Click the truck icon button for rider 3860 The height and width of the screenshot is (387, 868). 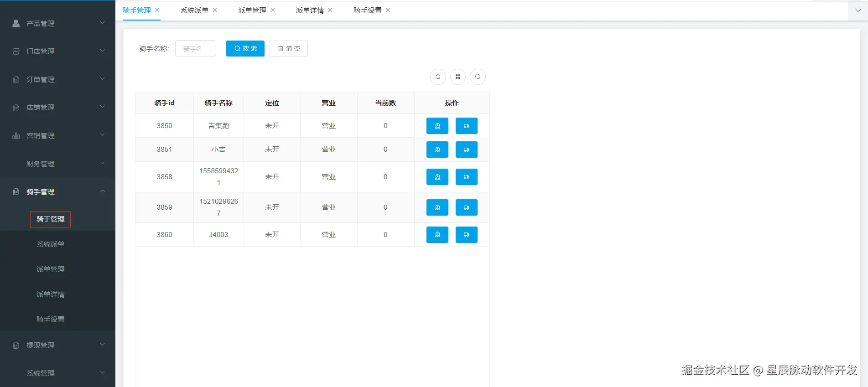467,235
